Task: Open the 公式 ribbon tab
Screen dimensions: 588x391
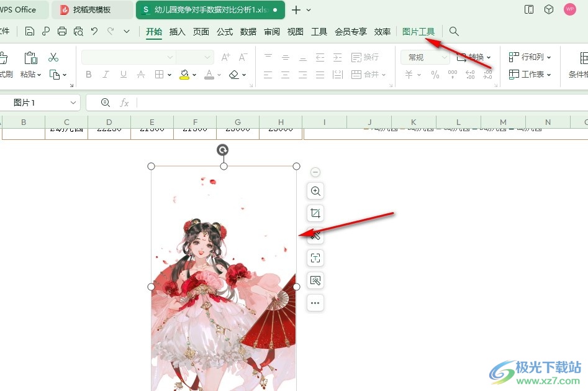Action: click(225, 32)
